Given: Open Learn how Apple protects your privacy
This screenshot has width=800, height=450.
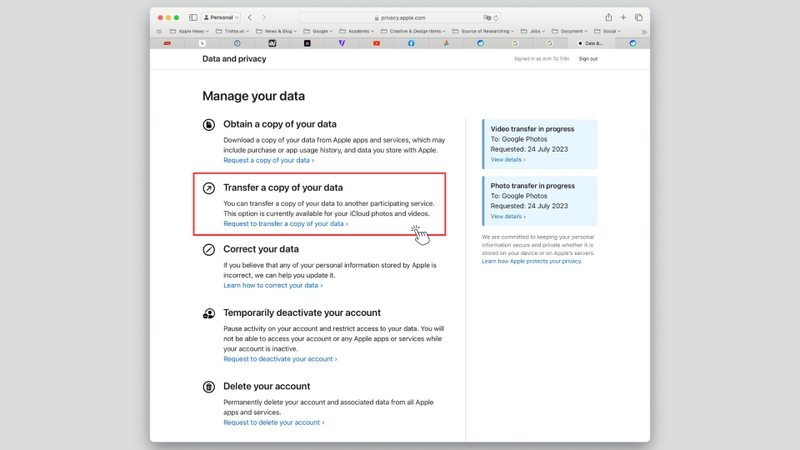Looking at the screenshot, I should pyautogui.click(x=532, y=261).
